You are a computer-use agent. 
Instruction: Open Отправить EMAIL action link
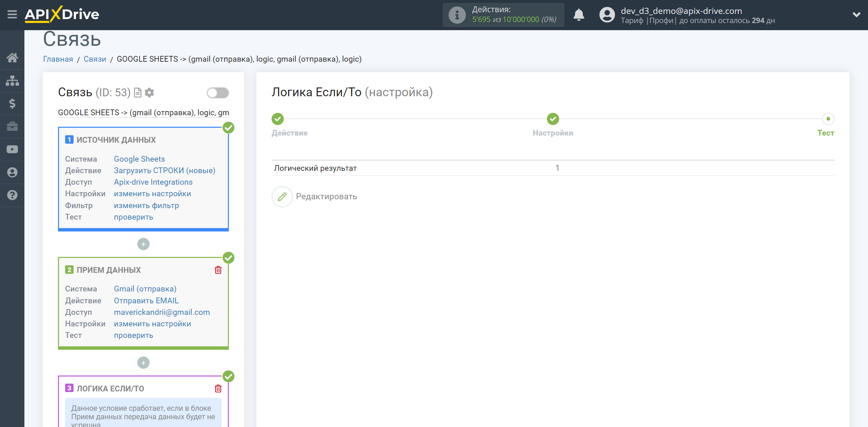point(146,301)
